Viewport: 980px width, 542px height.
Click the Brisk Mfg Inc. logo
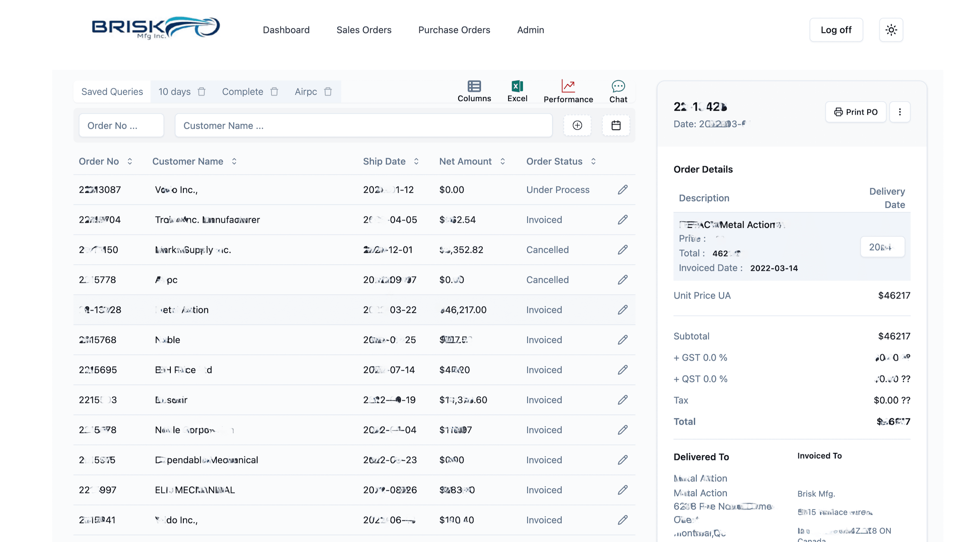(155, 28)
